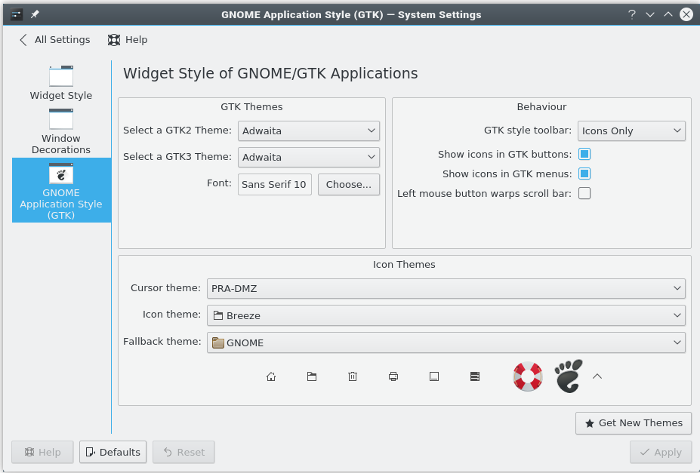Minimize the window with the down chevron
700x473 pixels.
coord(650,14)
